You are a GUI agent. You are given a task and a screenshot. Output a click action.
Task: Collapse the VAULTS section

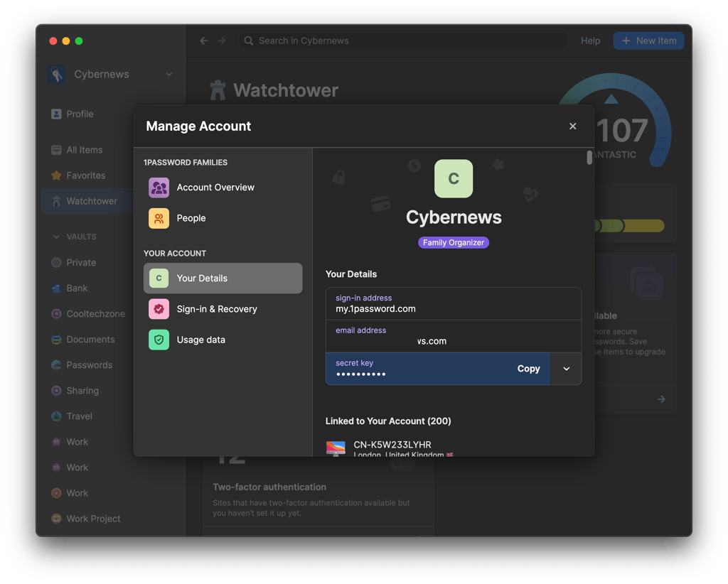click(x=56, y=237)
